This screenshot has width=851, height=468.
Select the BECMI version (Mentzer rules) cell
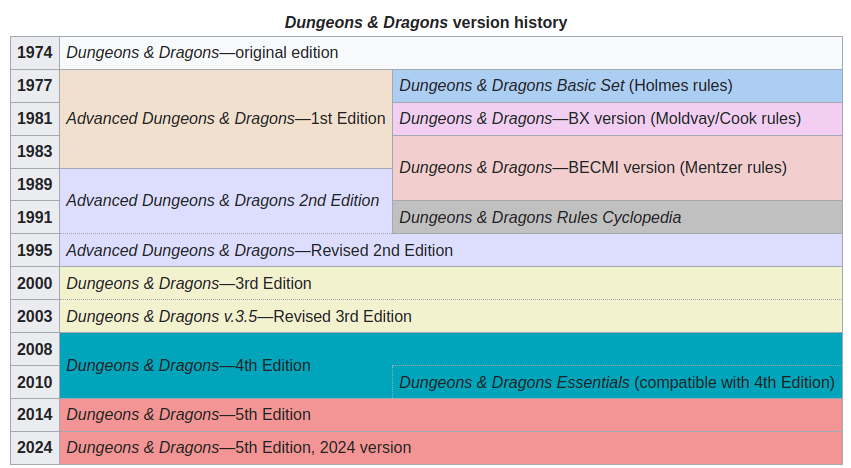click(x=593, y=167)
